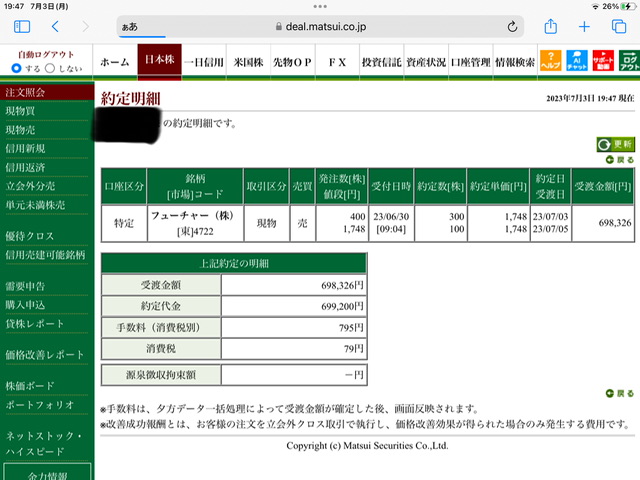The image size is (640, 480).
Task: Open the red サポート動画 icon
Action: 603,61
